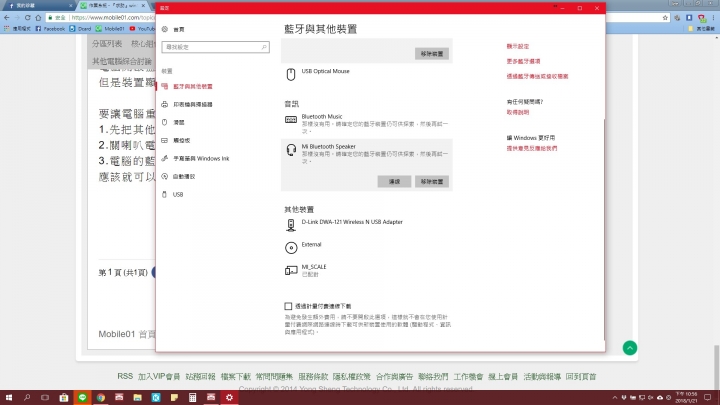The image size is (720, 405).
Task: Show hidden system tray icons
Action: click(x=615, y=398)
